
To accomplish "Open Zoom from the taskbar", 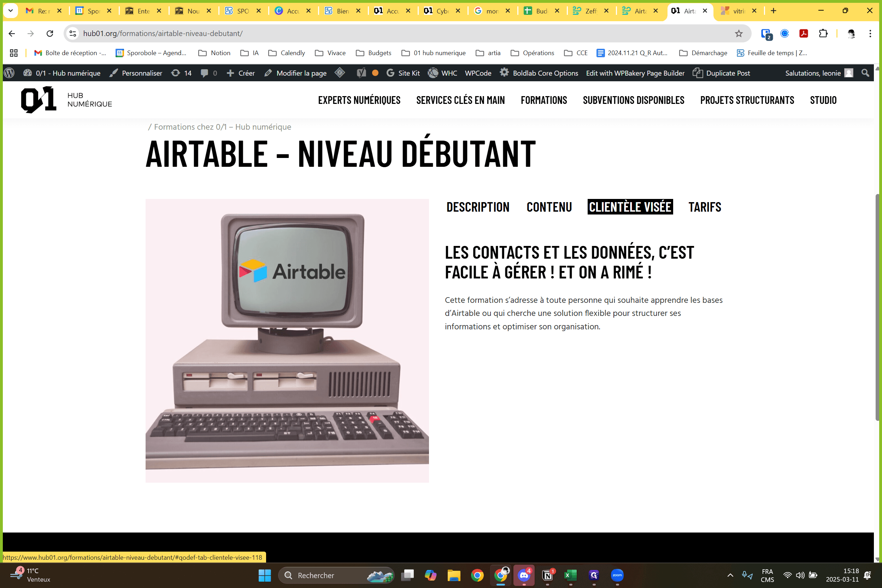I will pyautogui.click(x=617, y=575).
